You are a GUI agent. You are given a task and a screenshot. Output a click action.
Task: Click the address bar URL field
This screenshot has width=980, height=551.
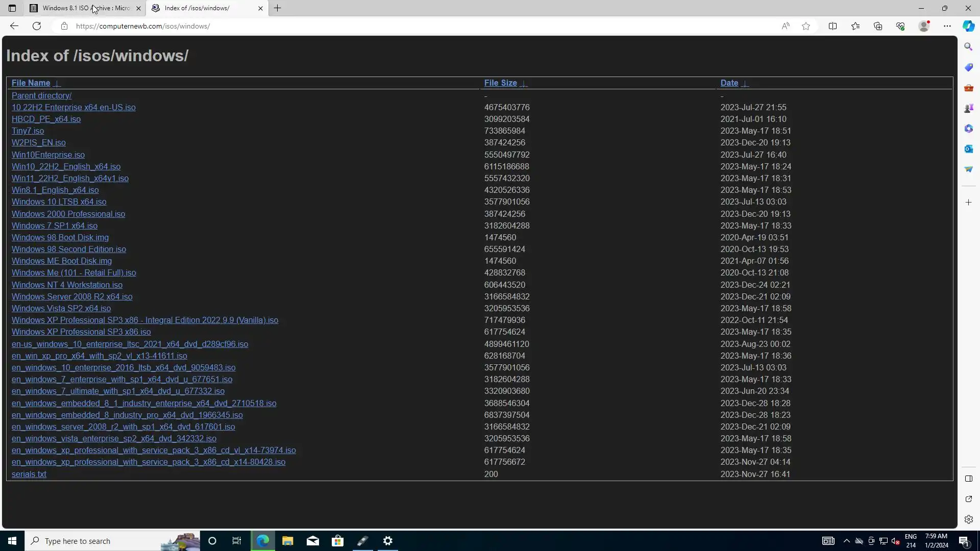(357, 26)
